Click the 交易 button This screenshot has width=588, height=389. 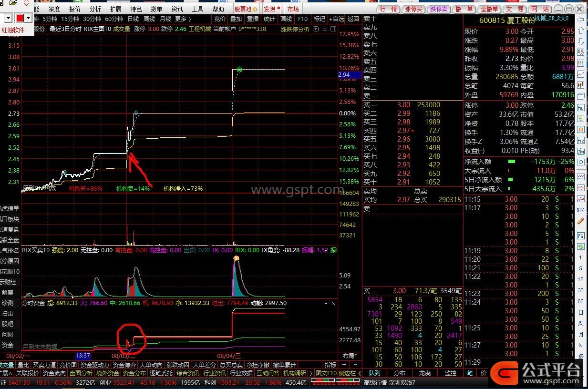pos(515,9)
